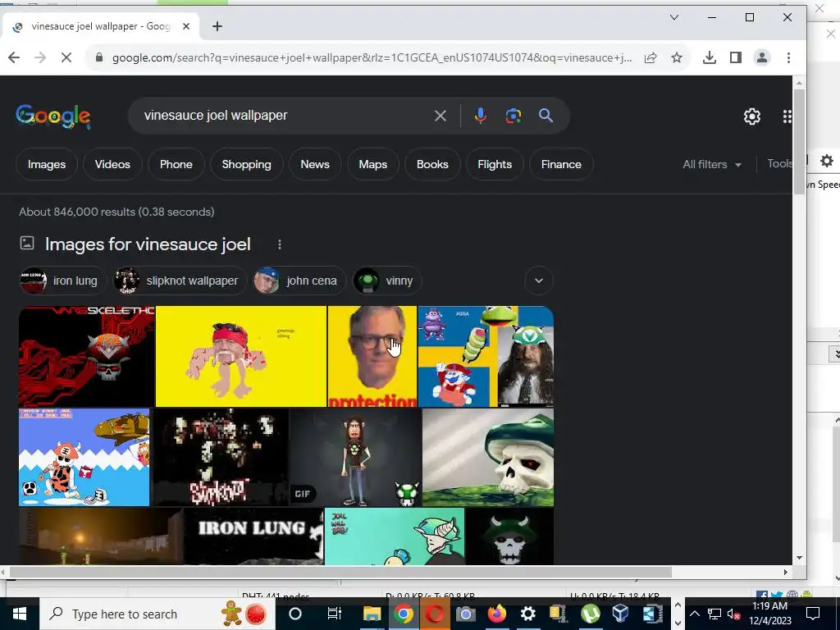Open the Slipknot pixelated GIF image
The width and height of the screenshot is (840, 630).
pyautogui.click(x=221, y=458)
